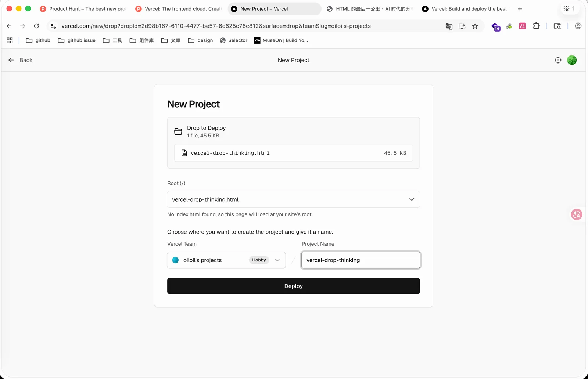Click the 45.5 KB file size text

[395, 153]
